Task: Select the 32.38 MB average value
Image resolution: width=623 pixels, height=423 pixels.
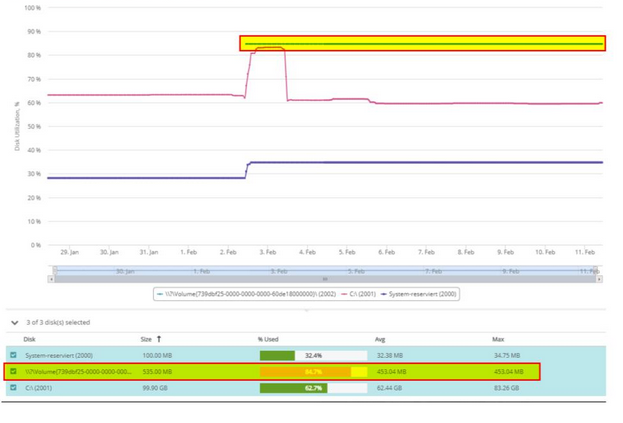Action: coord(390,355)
